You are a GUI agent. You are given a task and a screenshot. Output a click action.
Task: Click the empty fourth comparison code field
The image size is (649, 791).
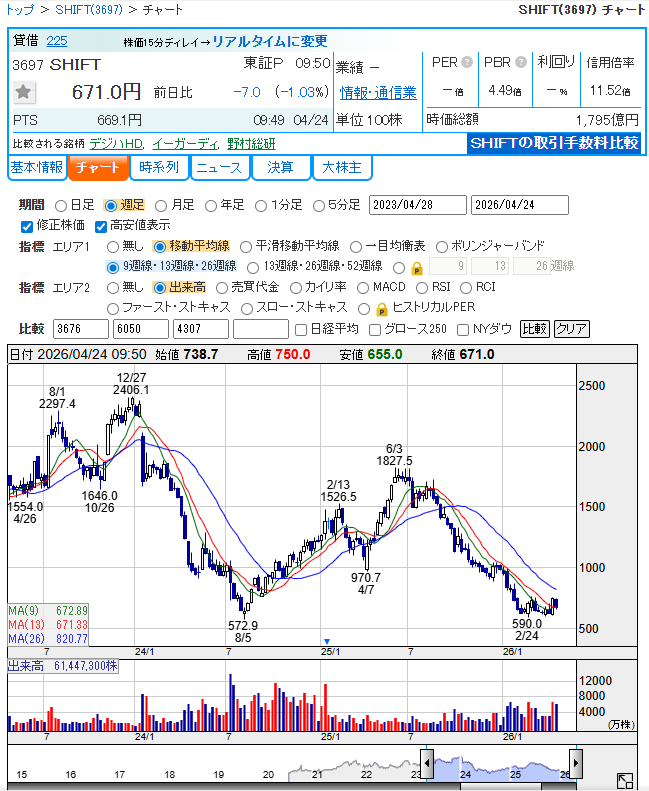tap(261, 329)
